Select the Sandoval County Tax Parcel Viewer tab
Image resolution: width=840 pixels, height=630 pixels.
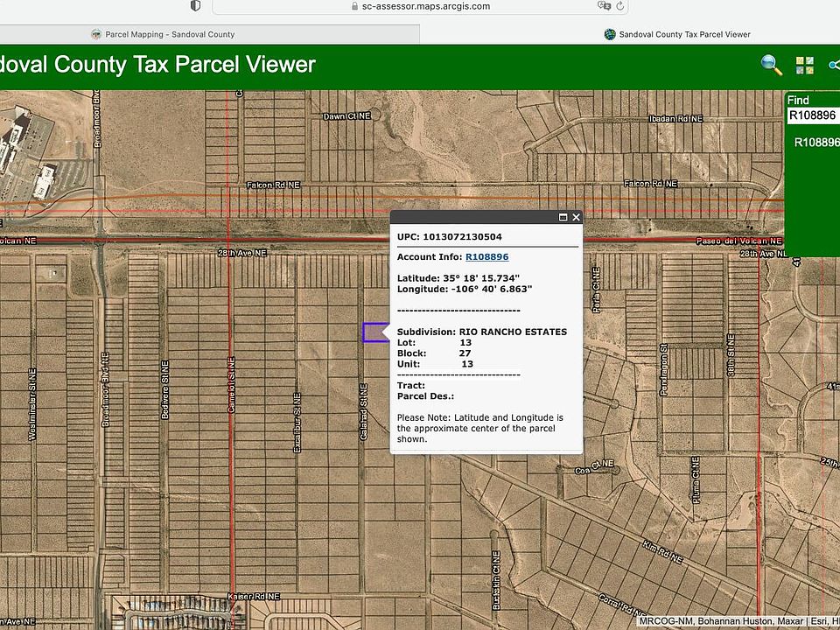point(677,34)
